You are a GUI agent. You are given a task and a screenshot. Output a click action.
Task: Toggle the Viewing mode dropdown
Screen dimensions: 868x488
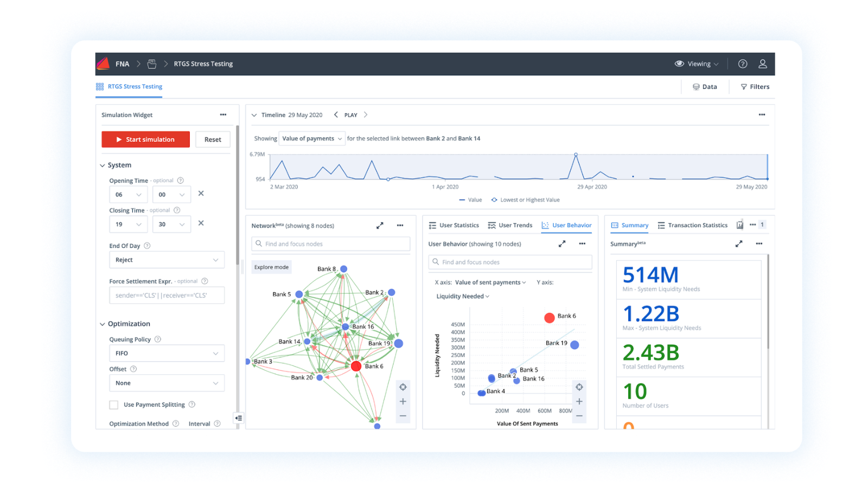click(697, 64)
